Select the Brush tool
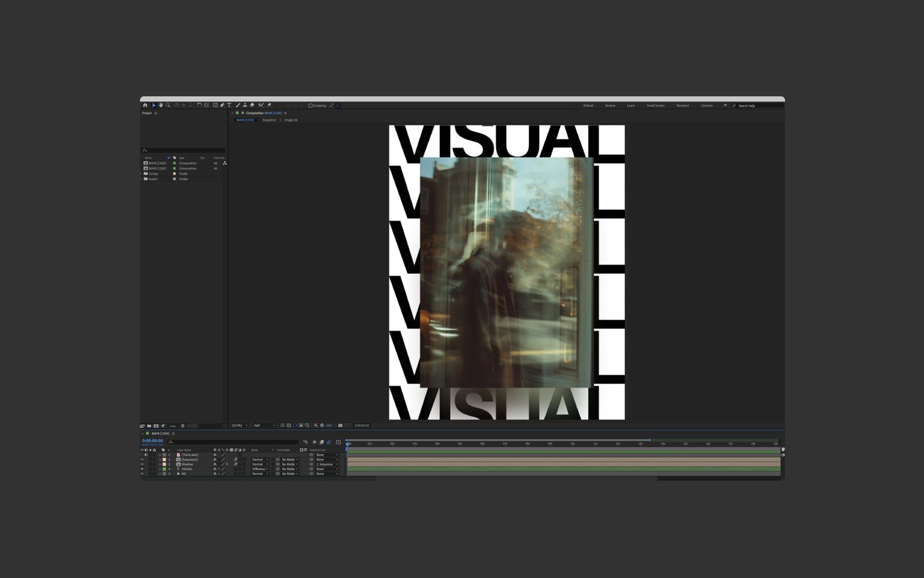The image size is (924, 578). point(237,105)
